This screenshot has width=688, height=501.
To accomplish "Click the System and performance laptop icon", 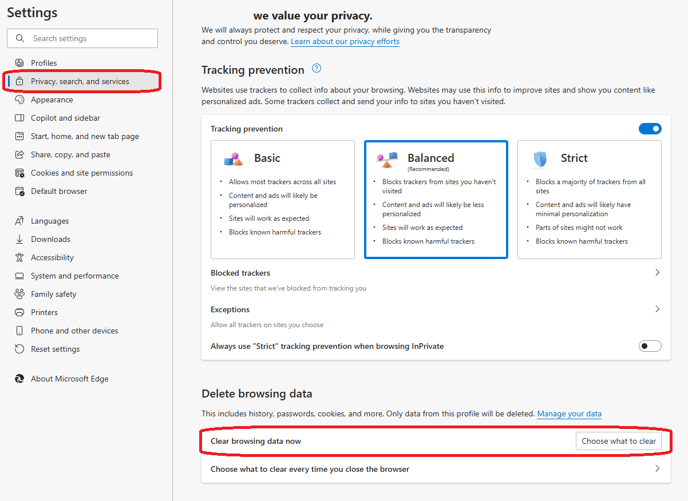I will 19,276.
